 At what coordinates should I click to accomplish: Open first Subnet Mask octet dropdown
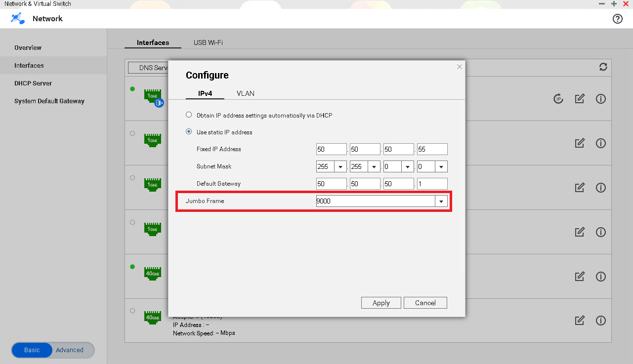point(340,167)
